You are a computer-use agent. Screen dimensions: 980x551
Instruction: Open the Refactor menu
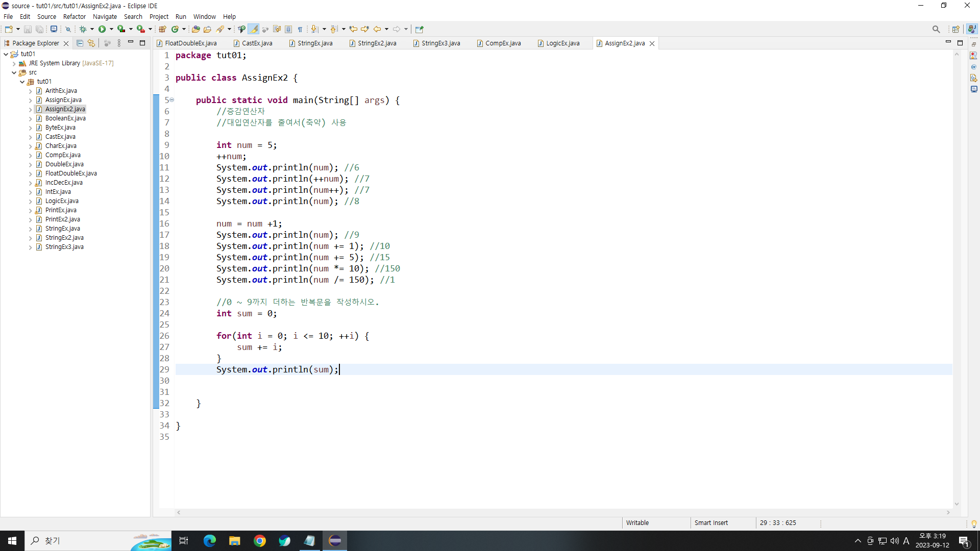point(74,16)
